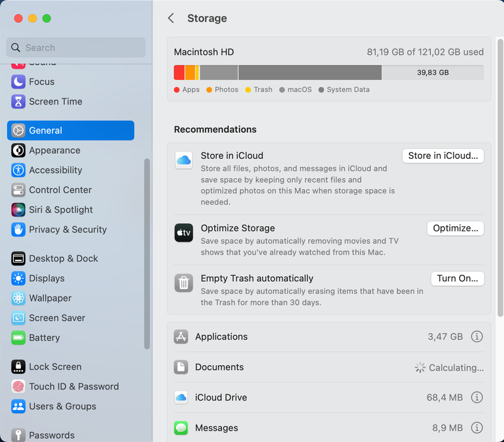
Task: Click the Macintosh HD disk name
Action: [x=204, y=52]
